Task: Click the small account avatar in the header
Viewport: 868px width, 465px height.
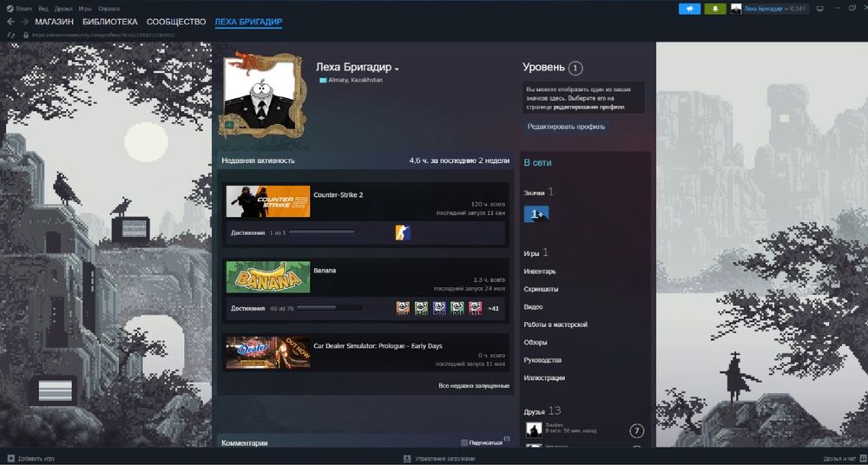Action: pos(736,9)
